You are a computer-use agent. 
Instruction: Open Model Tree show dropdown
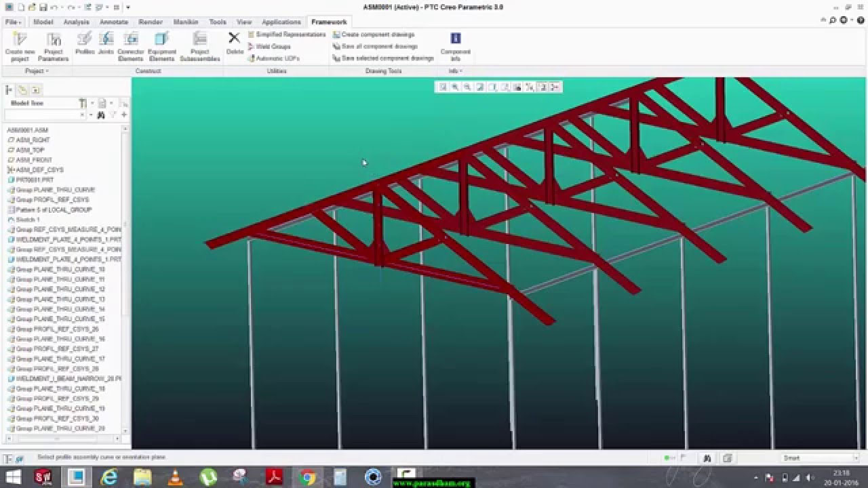pyautogui.click(x=104, y=103)
